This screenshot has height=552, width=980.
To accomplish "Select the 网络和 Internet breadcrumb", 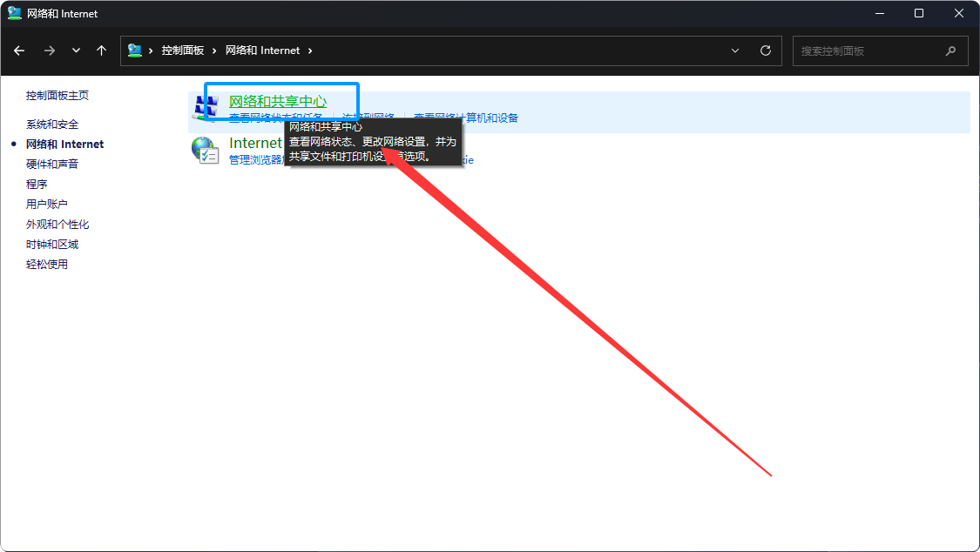I will point(262,50).
